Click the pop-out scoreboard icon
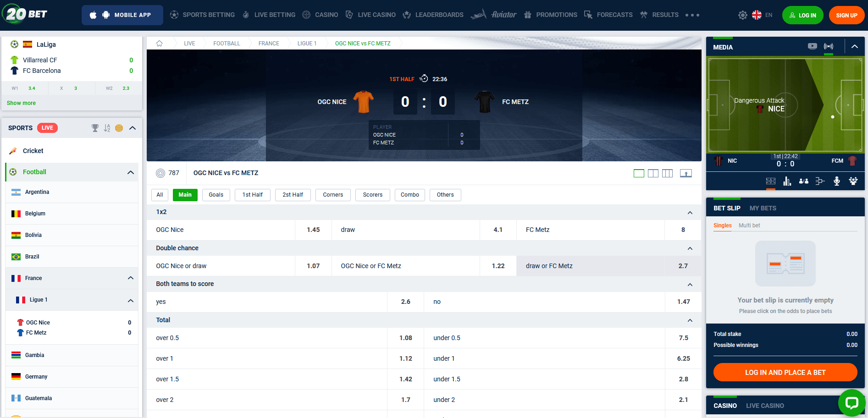The image size is (868, 418). (686, 173)
